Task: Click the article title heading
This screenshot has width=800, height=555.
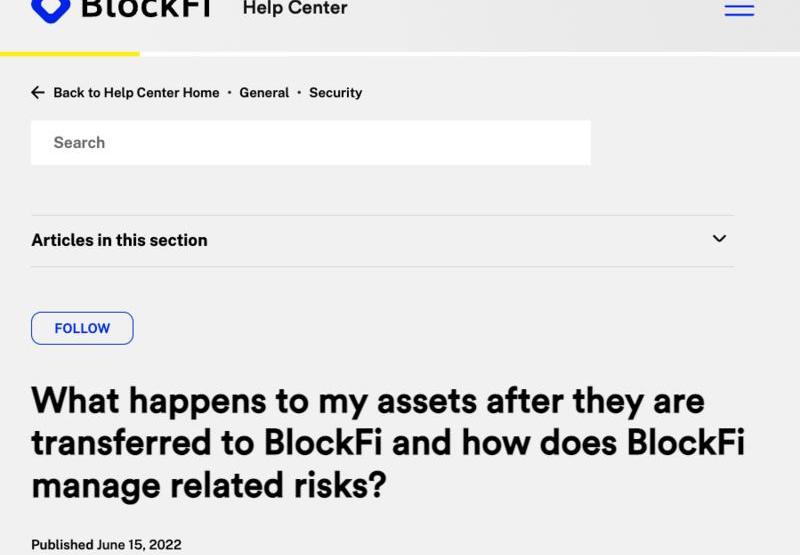Action: [388, 442]
